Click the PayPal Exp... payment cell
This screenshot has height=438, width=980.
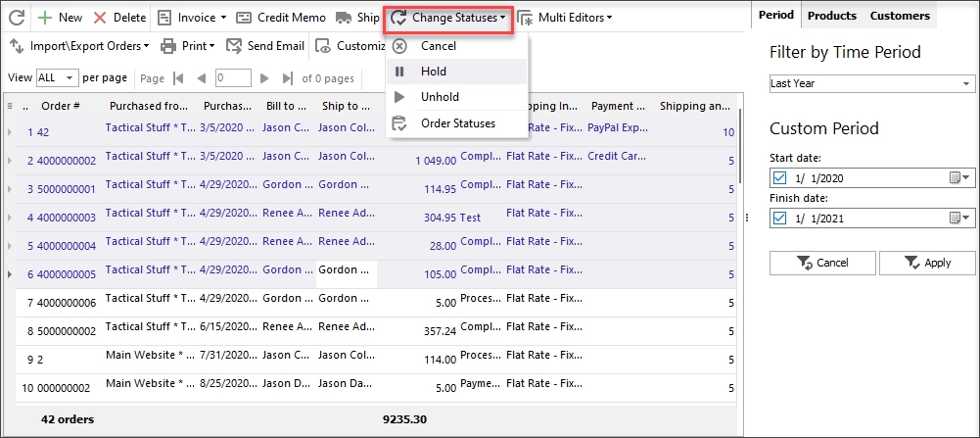tap(618, 127)
